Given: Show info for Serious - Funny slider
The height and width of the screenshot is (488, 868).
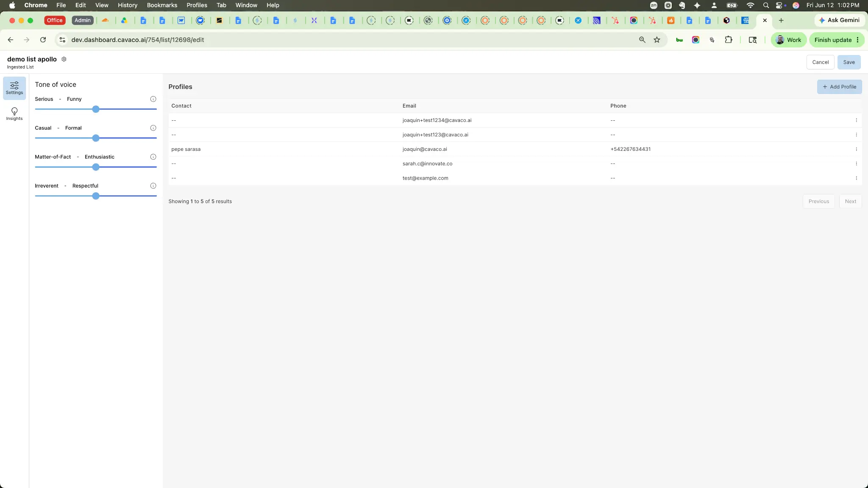Looking at the screenshot, I should pos(153,99).
